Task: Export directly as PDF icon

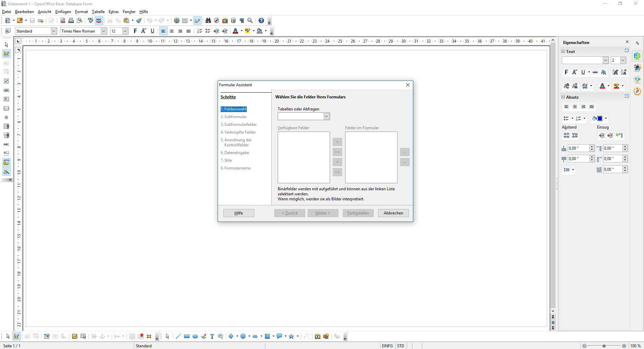Action: [63, 20]
